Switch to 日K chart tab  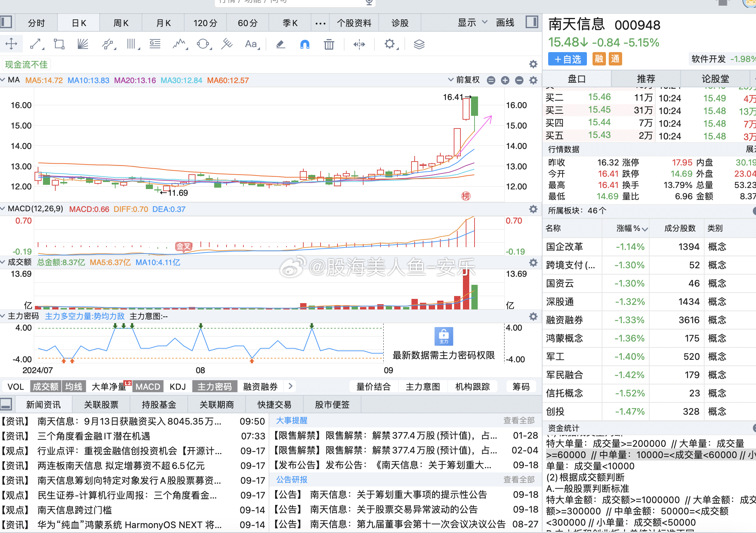79,23
